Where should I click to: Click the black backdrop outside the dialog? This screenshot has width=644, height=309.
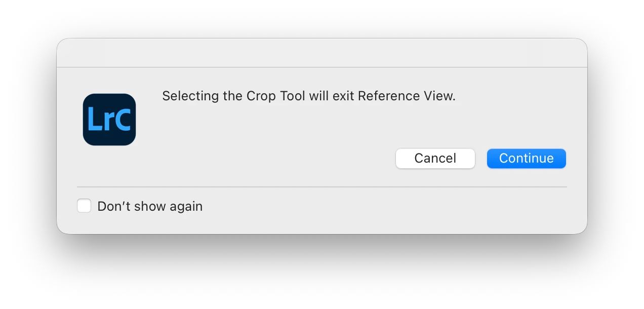click(x=322, y=274)
